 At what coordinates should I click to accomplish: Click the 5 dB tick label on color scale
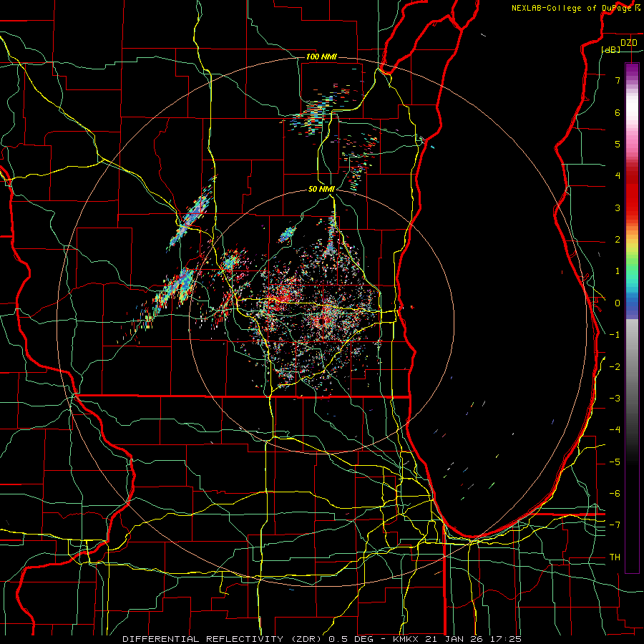click(618, 144)
